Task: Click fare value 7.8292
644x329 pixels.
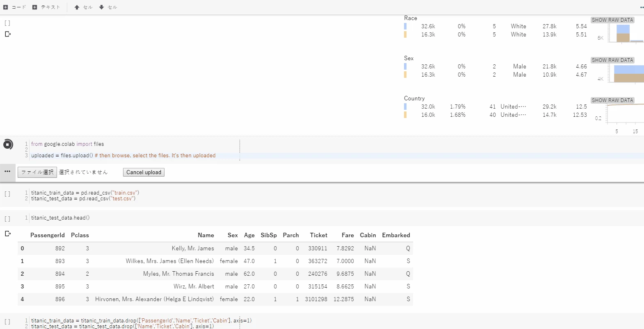Action: [345, 248]
